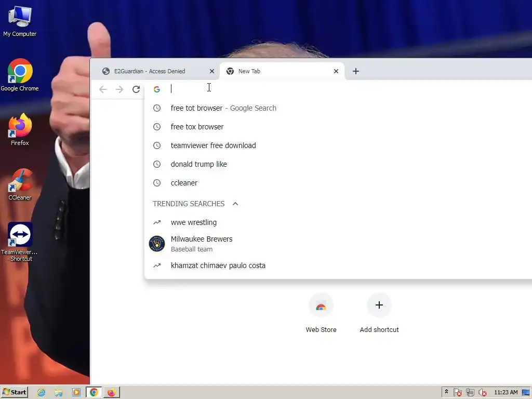Open Milwaukee Brewers baseball team suggestion

click(338, 244)
